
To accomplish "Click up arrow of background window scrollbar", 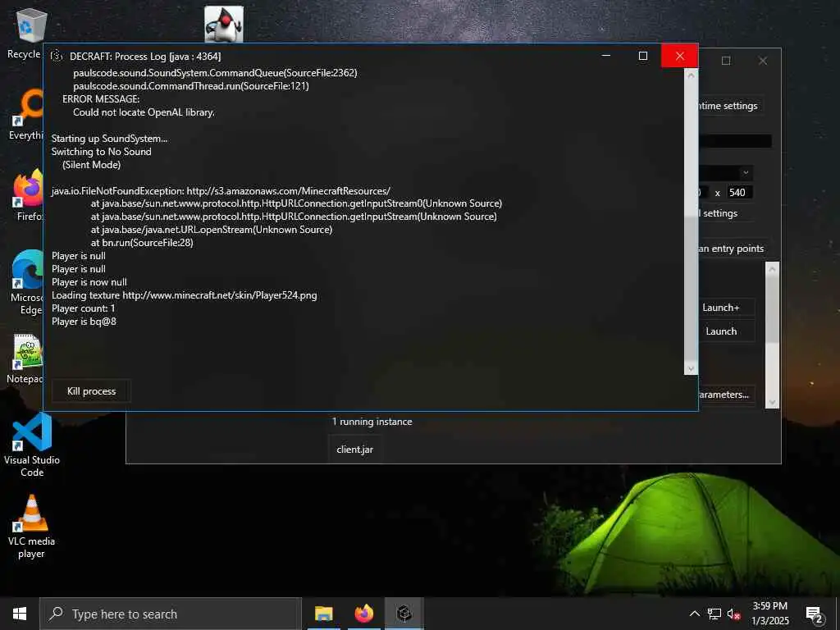I will click(772, 269).
